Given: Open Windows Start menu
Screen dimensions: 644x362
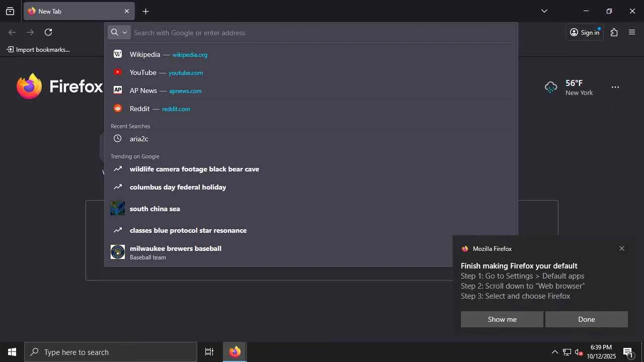Looking at the screenshot, I should 12,352.
